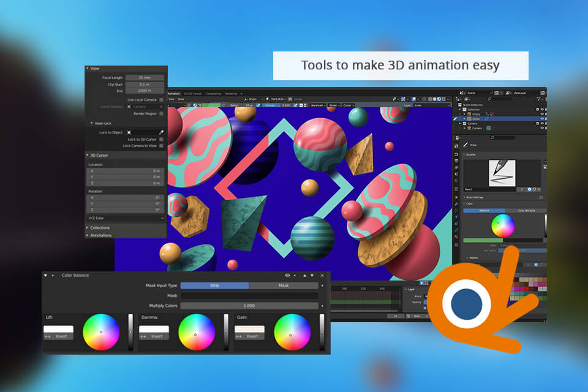The width and height of the screenshot is (588, 392).
Task: Enable Use Local Camera checkbox
Action: tap(161, 100)
